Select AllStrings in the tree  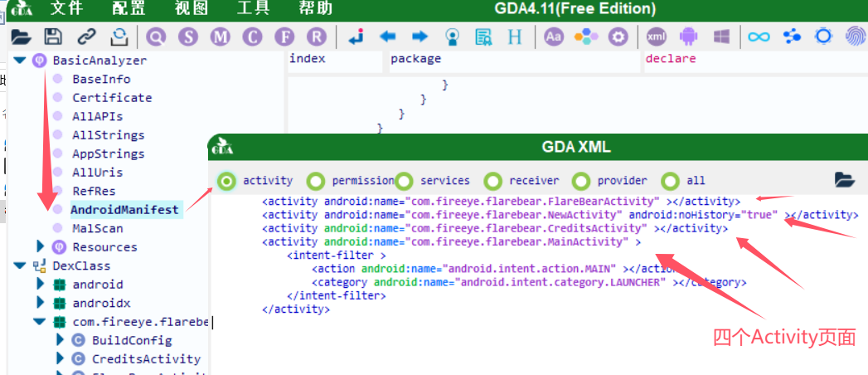click(x=109, y=135)
